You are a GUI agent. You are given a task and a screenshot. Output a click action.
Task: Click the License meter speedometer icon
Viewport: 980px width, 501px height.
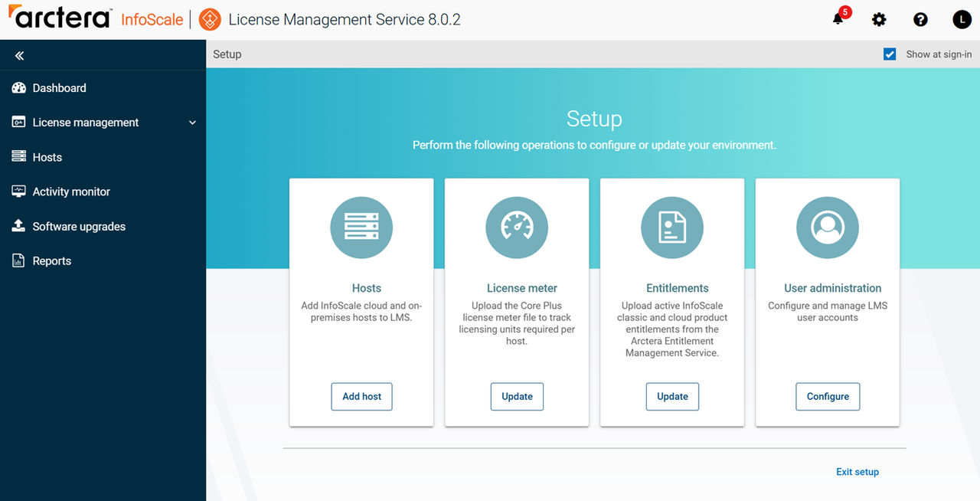(517, 228)
